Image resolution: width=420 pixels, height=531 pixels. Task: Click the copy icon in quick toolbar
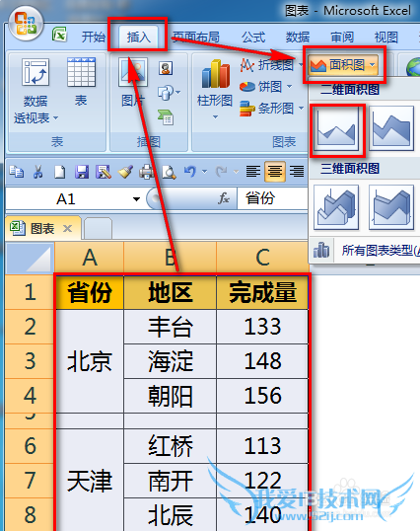click(16, 172)
